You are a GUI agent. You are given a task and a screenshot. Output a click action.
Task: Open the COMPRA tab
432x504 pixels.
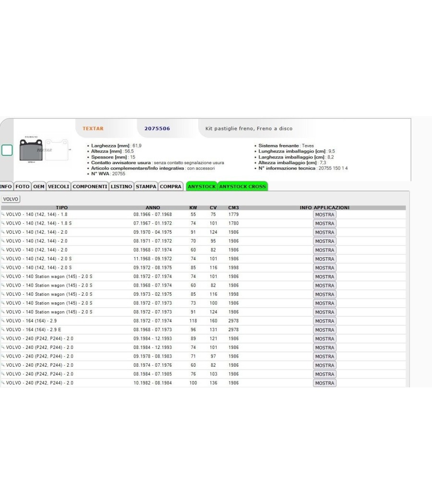pos(171,186)
